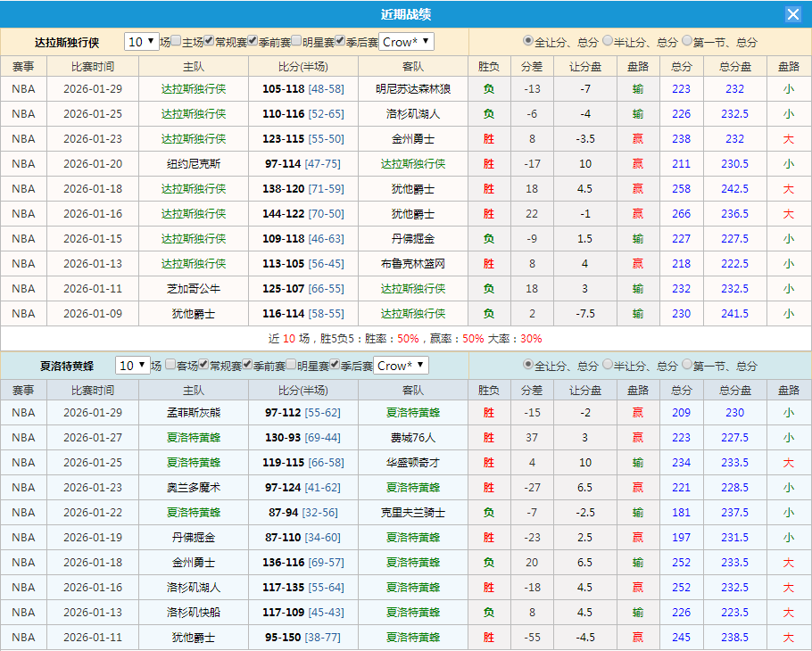
Task: Open the Hornets games count dropdown
Action: [134, 366]
